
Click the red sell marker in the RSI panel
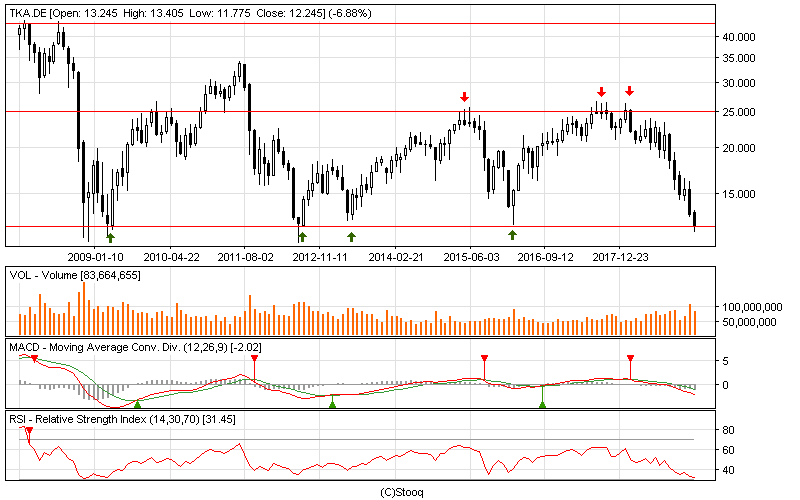click(x=29, y=433)
